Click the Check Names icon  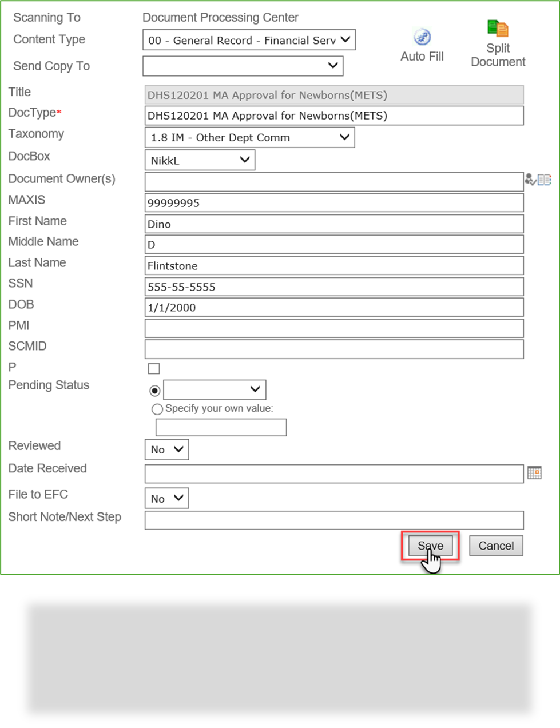tap(530, 180)
